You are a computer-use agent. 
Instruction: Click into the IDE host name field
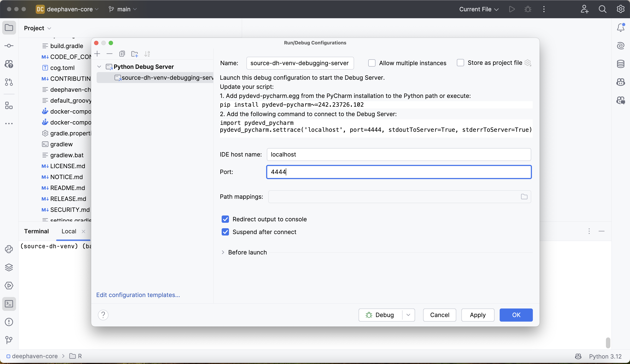tap(398, 155)
